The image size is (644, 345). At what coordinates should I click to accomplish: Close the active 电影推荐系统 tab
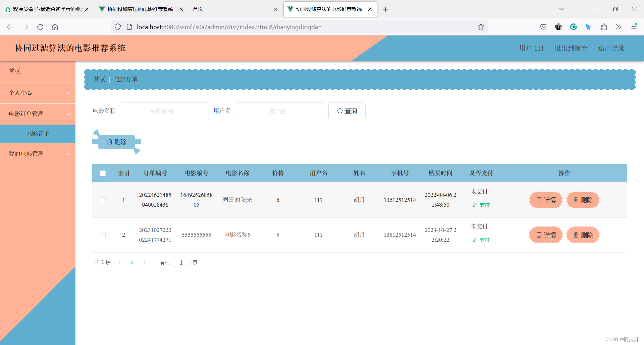370,9
